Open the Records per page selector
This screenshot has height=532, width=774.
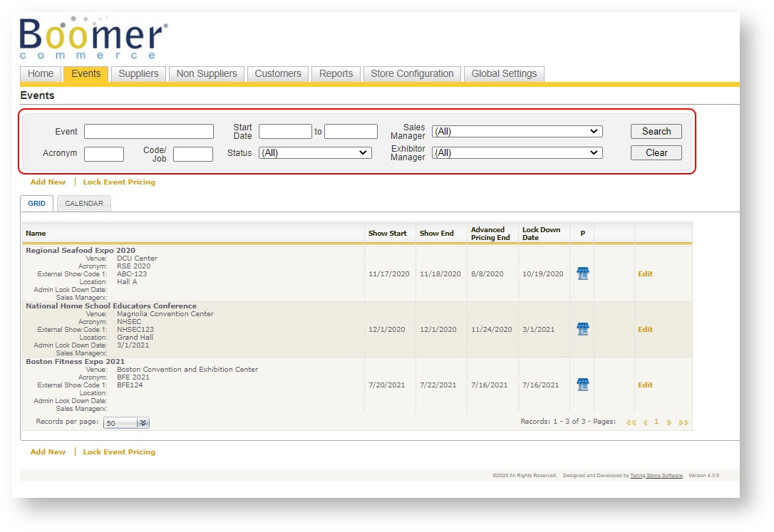[126, 423]
